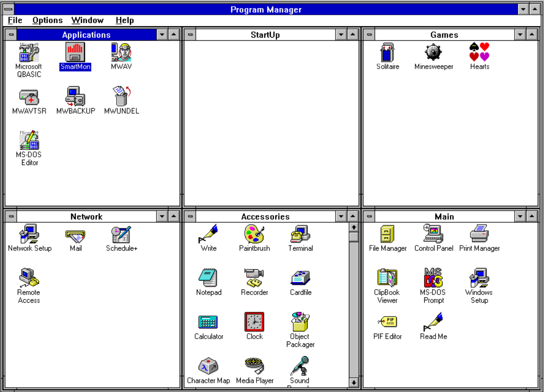Click the Notepad icon

click(208, 278)
